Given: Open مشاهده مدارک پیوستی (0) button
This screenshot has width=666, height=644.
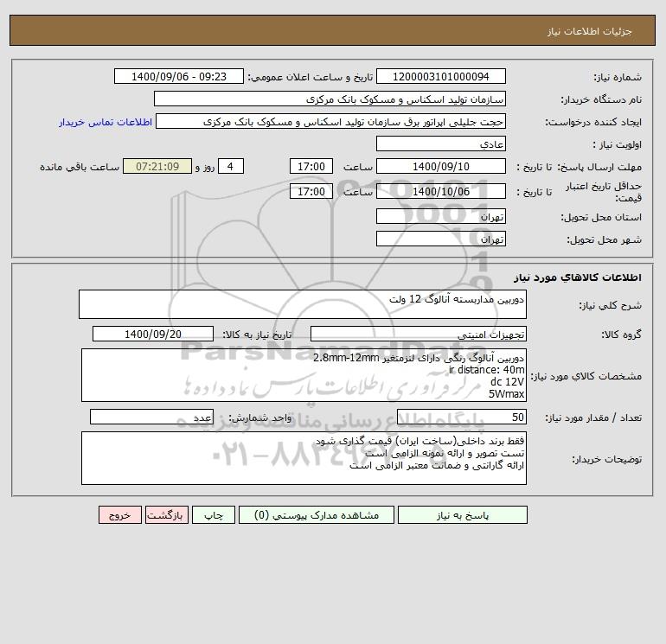Looking at the screenshot, I should [x=317, y=515].
